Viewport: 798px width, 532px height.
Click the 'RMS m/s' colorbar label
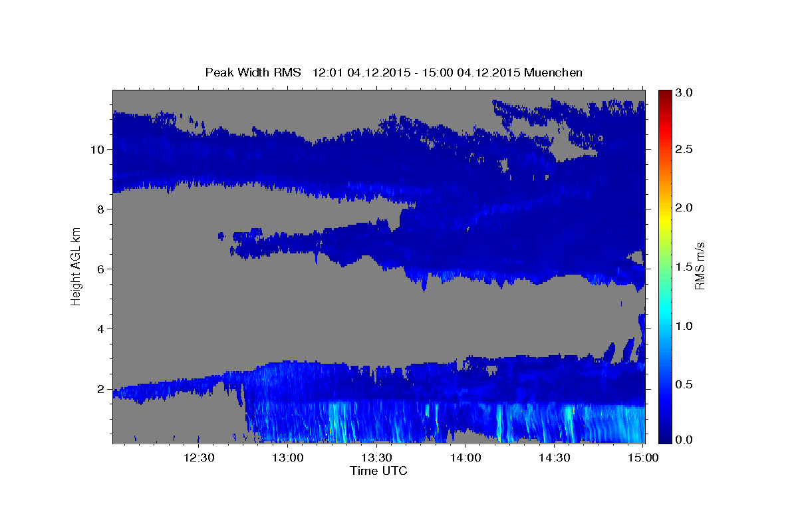click(700, 265)
